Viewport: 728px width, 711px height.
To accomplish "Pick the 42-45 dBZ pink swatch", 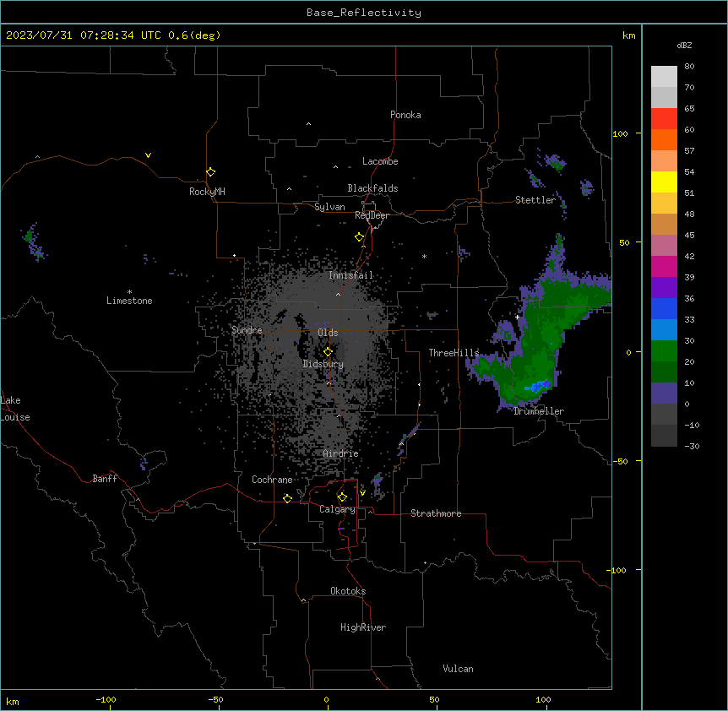I will (x=664, y=246).
